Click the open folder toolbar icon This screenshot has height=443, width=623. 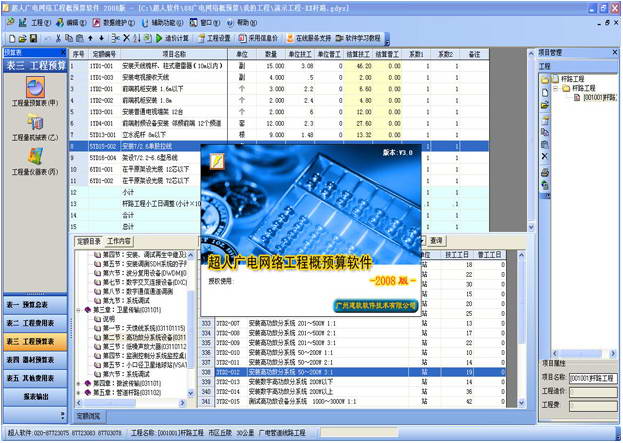tap(23, 39)
